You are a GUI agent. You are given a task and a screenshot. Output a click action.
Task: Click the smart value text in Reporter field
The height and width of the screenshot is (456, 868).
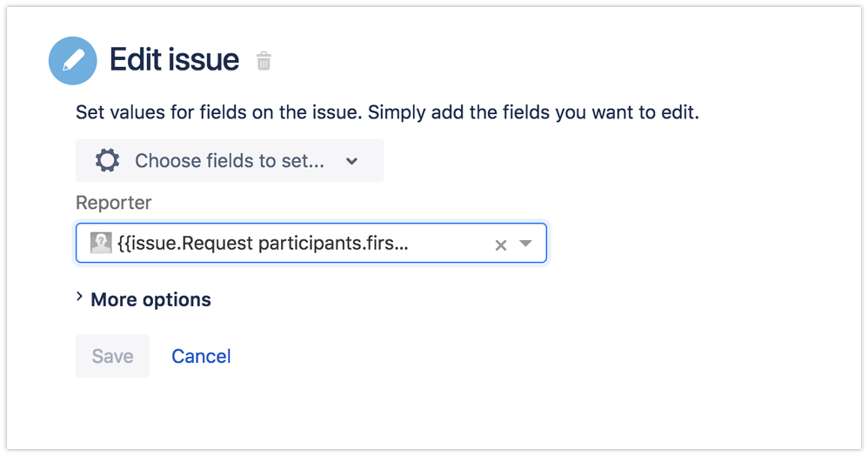(263, 244)
